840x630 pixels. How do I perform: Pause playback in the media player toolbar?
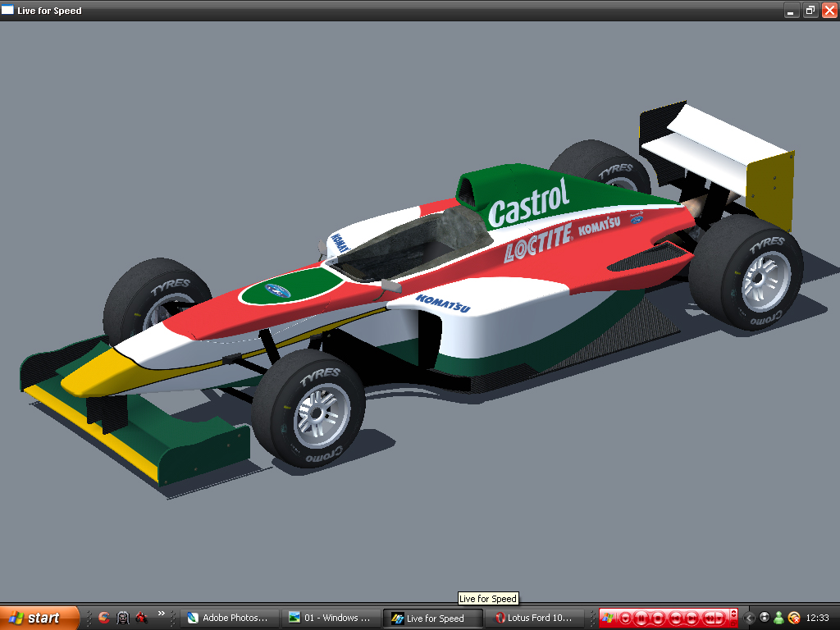pyautogui.click(x=641, y=619)
